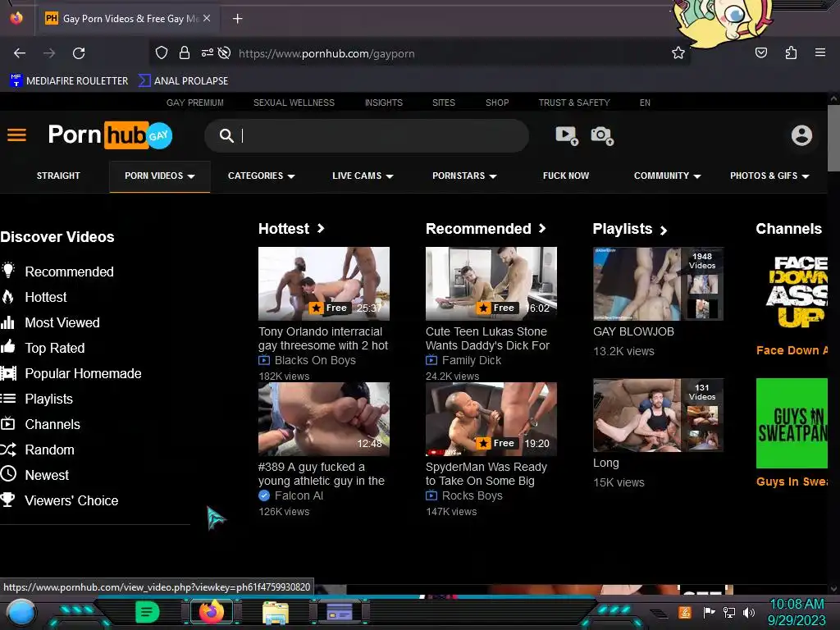Expand the PORN VIDEOS dropdown menu
The width and height of the screenshot is (840, 630).
coord(160,176)
